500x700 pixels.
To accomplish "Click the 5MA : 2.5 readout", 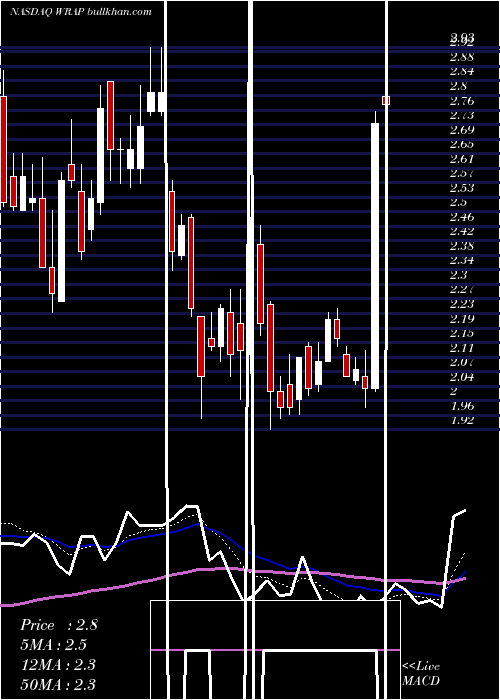I will pos(53,645).
